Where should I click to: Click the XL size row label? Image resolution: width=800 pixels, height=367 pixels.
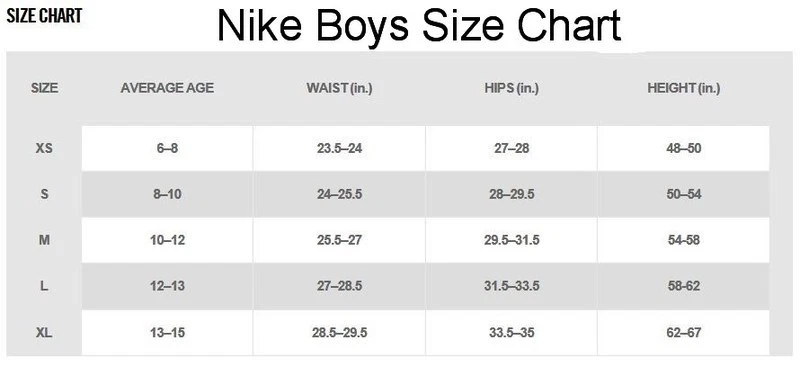coord(44,333)
